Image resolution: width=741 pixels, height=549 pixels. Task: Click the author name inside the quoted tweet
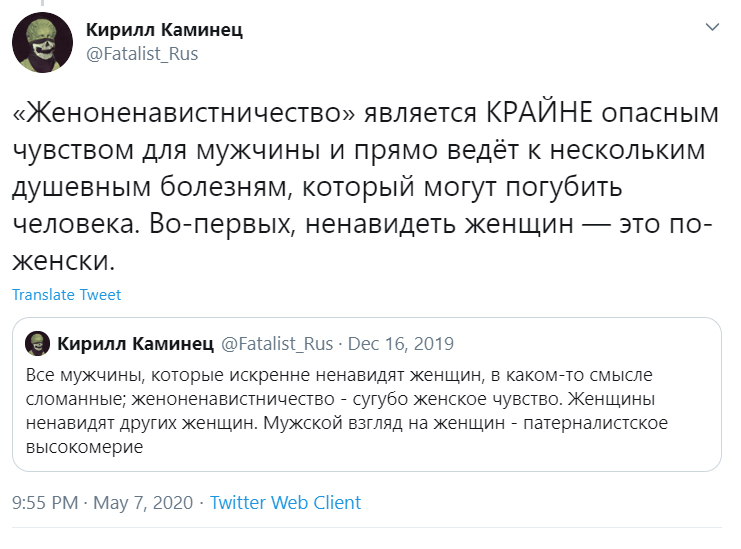[135, 344]
